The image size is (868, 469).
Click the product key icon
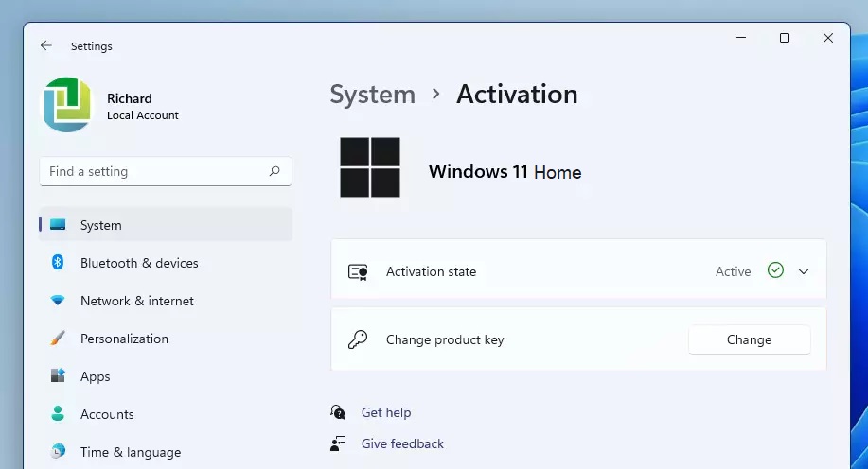pos(358,339)
